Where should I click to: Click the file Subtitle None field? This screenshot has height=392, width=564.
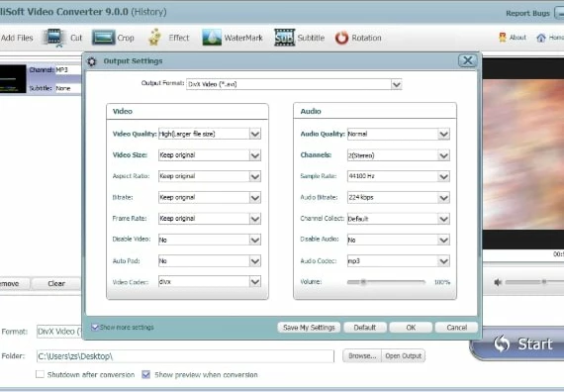coord(68,88)
